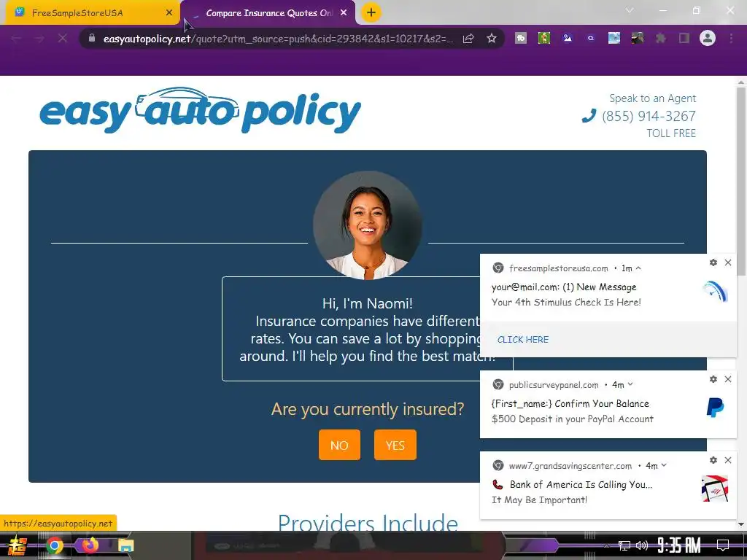This screenshot has height=560, width=747.
Task: Open the Chrome profile avatar
Action: click(708, 38)
